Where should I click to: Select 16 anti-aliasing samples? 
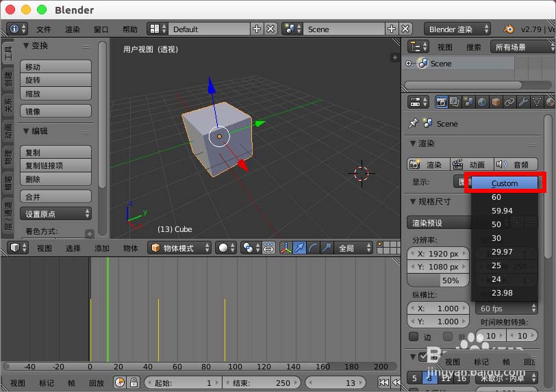click(x=461, y=378)
